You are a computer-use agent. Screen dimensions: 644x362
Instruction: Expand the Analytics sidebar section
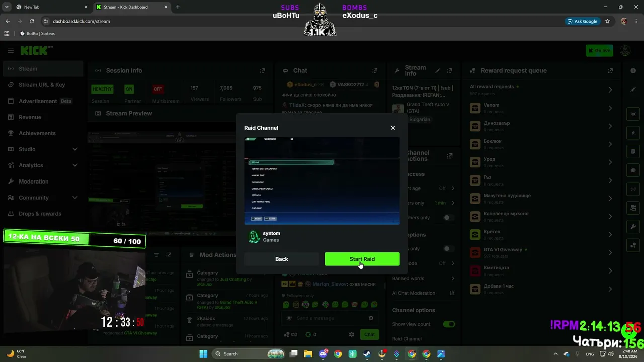tap(42, 165)
